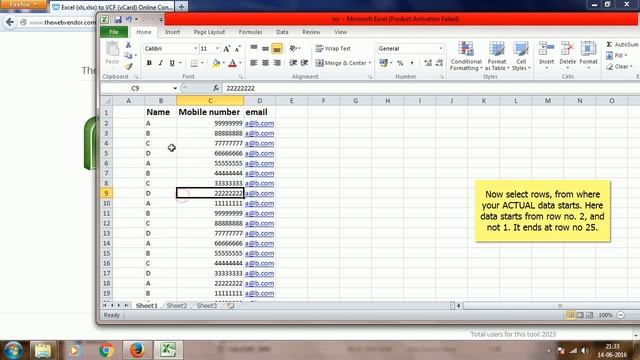
Task: Select column C header
Action: point(210,101)
